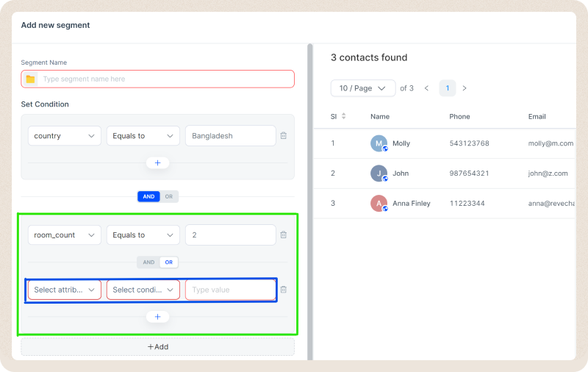Click the 3 contacts found heading
The width and height of the screenshot is (588, 372).
point(369,57)
